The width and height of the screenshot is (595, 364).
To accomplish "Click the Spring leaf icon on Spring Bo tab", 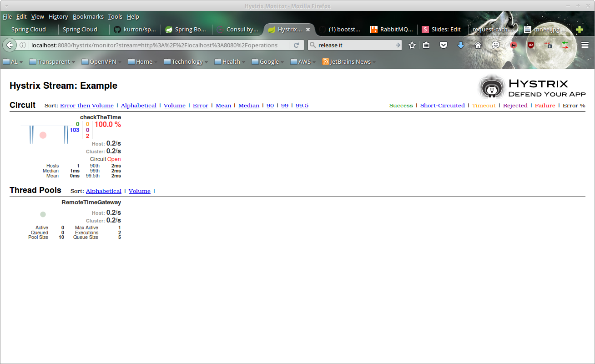I will 169,30.
